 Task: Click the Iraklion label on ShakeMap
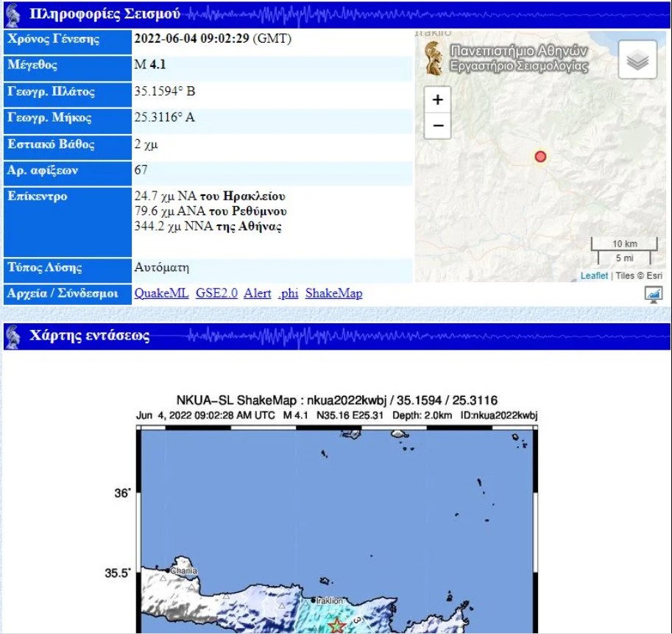point(329,600)
